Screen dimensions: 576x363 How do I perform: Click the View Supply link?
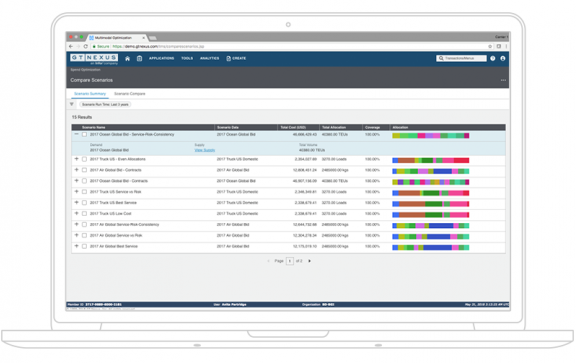pos(205,150)
